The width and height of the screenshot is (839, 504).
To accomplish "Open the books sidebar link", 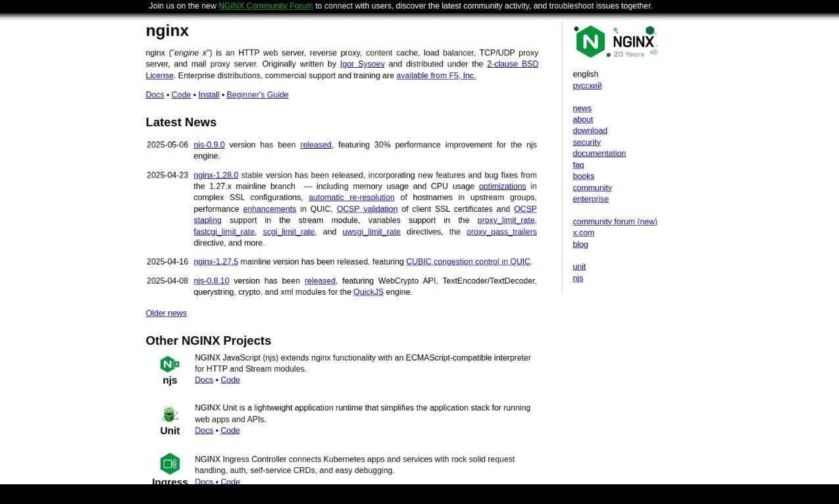I will (583, 176).
